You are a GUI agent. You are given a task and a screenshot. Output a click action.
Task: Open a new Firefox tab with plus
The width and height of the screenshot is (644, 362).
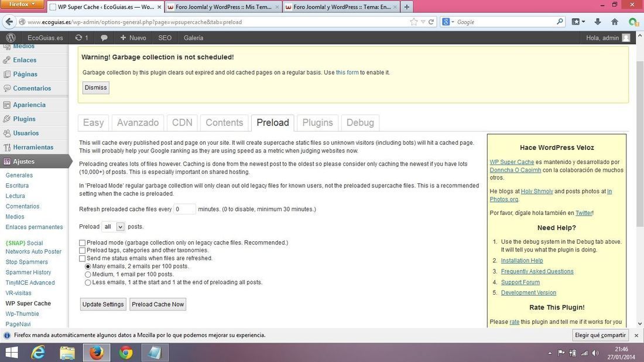406,7
